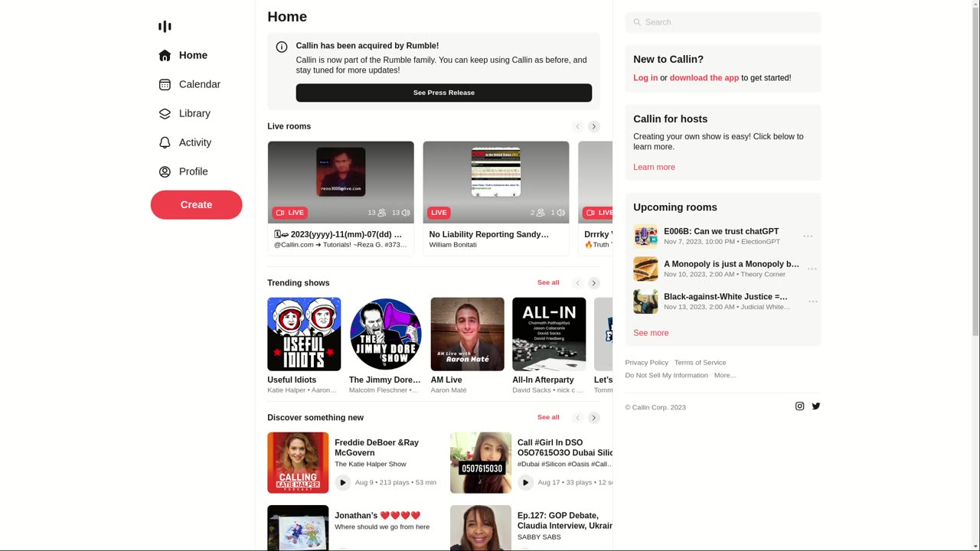Show next Discover items with right arrow
The height and width of the screenshot is (551, 980).
pyautogui.click(x=593, y=418)
